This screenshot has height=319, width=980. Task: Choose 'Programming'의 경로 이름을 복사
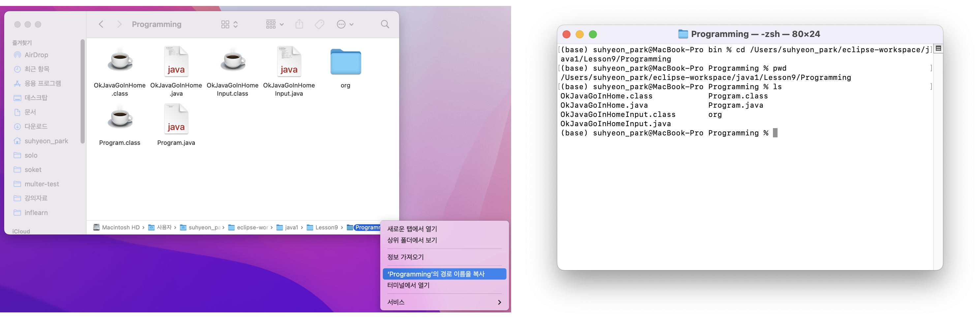(x=444, y=274)
